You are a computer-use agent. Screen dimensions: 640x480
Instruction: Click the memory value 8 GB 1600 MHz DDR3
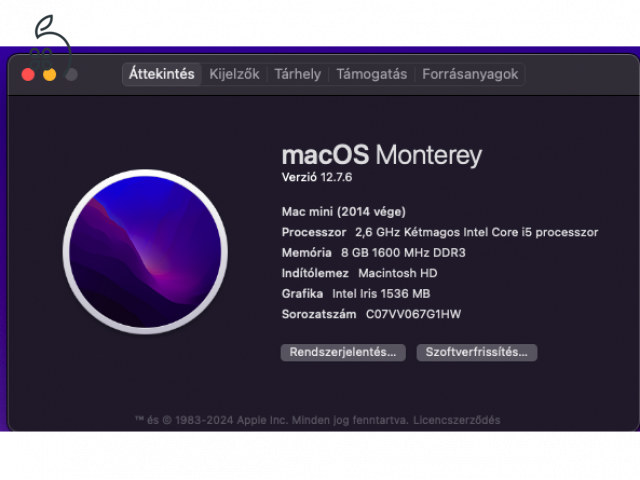click(403, 253)
